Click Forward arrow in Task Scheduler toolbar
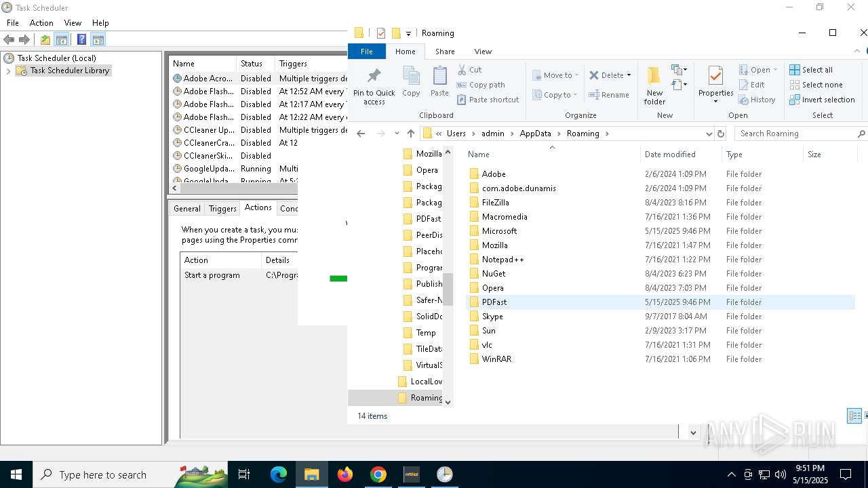 (x=24, y=40)
